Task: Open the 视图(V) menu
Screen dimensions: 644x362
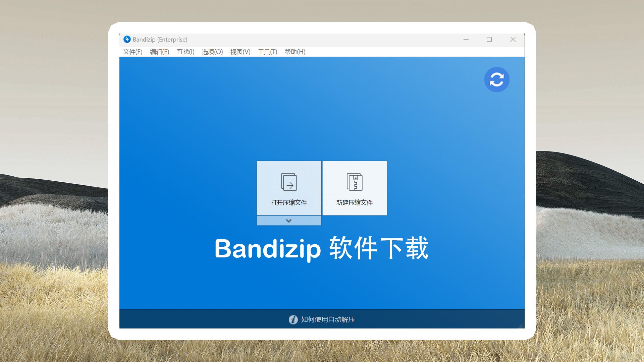Action: (240, 52)
